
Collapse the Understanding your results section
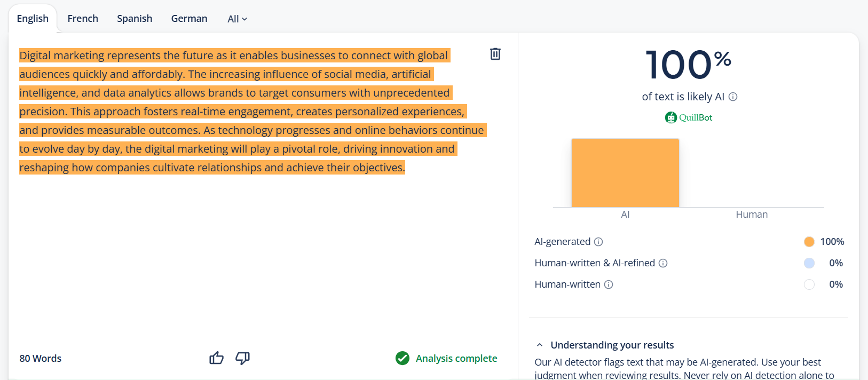[540, 345]
